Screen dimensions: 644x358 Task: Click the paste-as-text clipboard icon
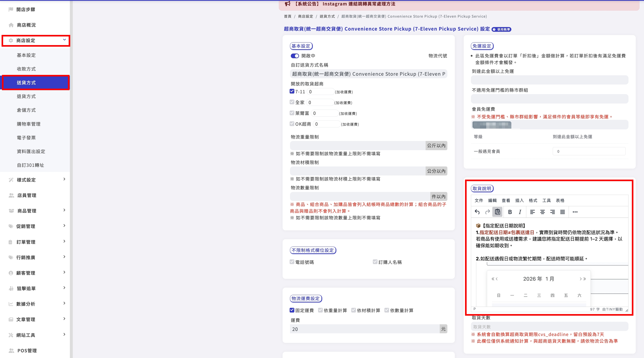point(497,212)
